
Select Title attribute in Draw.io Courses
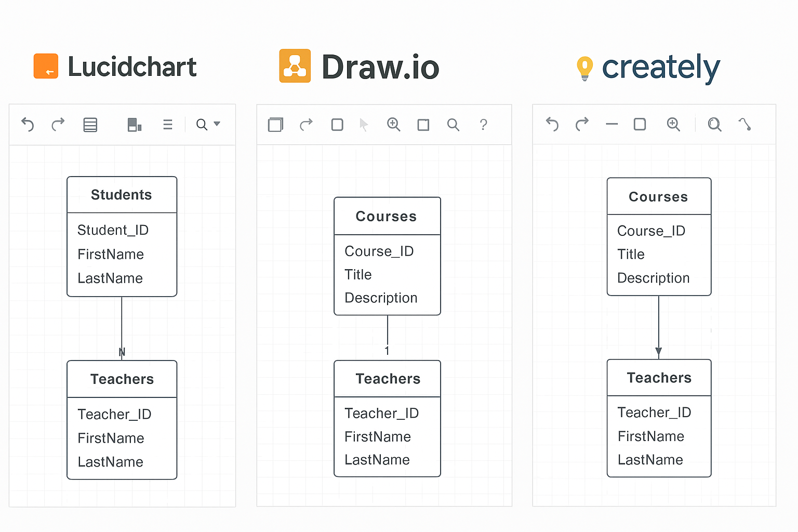(358, 275)
